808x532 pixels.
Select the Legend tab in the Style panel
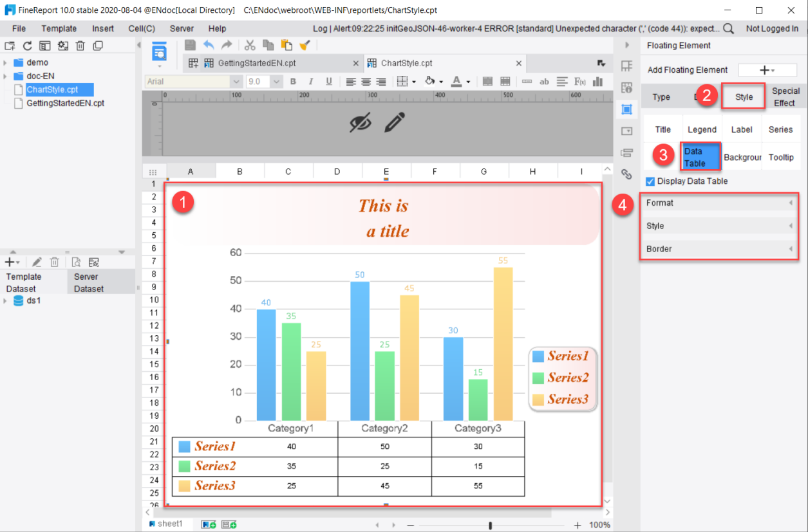pos(702,129)
